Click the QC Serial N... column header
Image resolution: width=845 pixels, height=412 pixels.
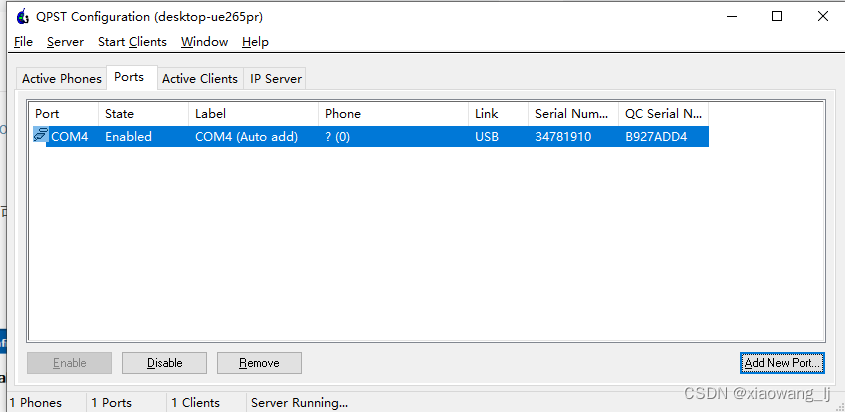[663, 114]
